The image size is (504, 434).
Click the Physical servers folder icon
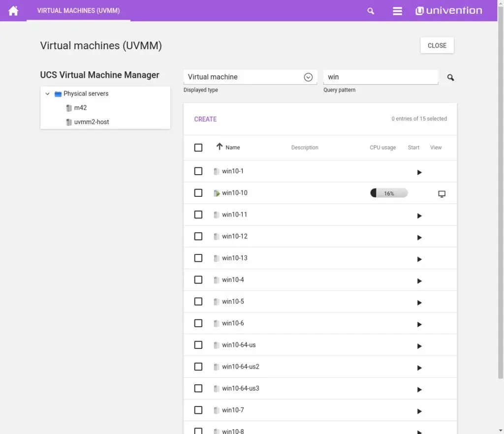click(x=58, y=94)
